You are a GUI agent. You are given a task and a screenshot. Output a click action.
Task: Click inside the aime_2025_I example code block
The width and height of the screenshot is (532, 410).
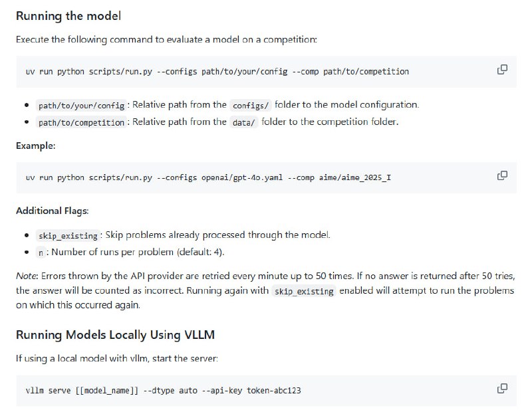coord(207,177)
